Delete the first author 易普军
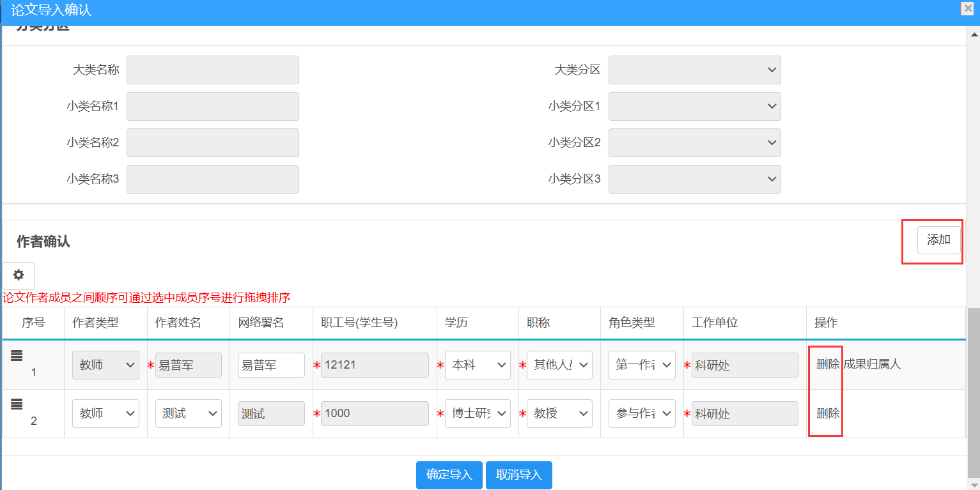Screen dimensions: 980x490 [x=827, y=365]
